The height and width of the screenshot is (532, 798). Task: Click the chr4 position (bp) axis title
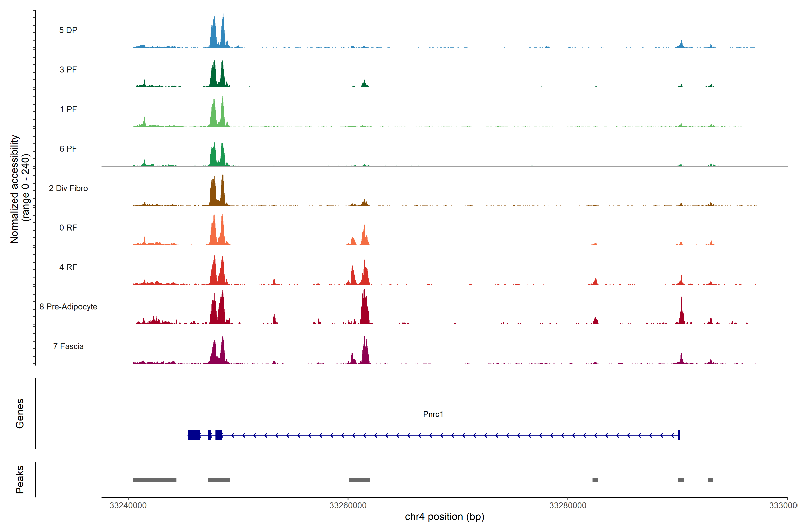pos(444,517)
